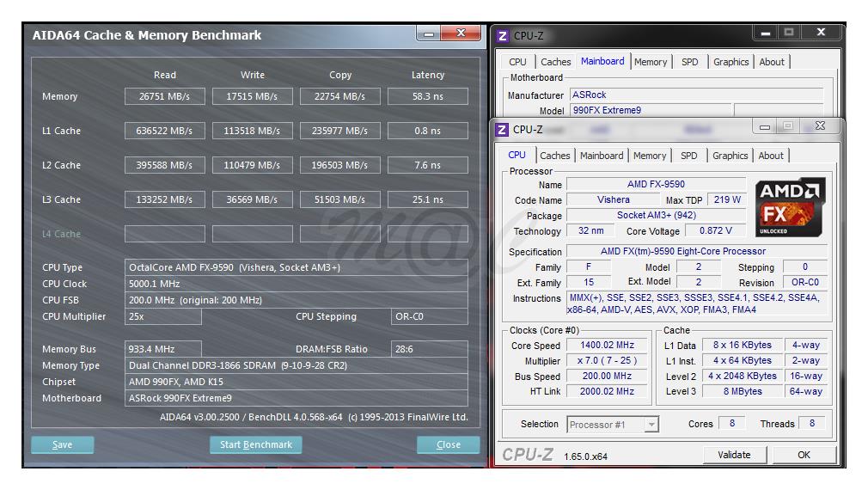Close the back CPU-Z window
The height and width of the screenshot is (490, 868).
[x=821, y=33]
